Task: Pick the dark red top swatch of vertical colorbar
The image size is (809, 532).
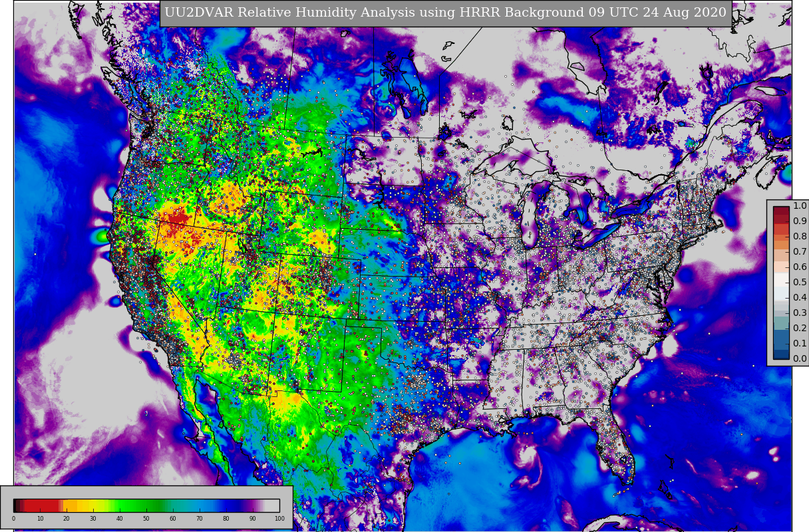Action: [781, 211]
